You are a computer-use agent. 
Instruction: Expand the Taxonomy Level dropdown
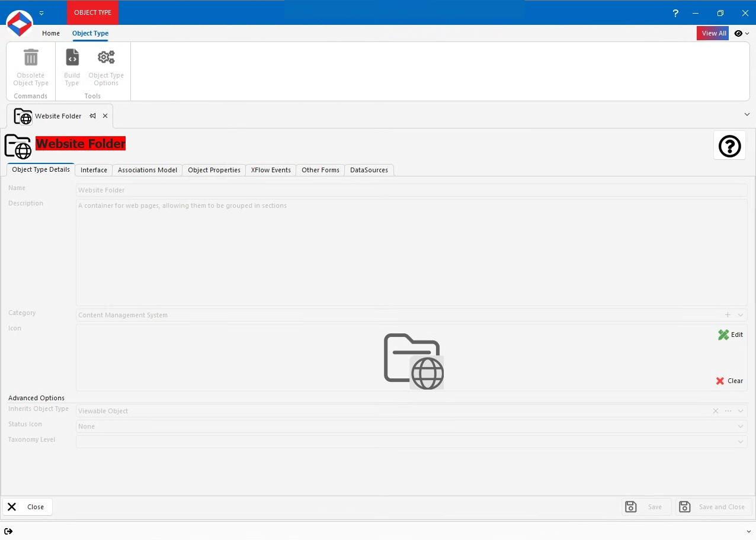[740, 441]
